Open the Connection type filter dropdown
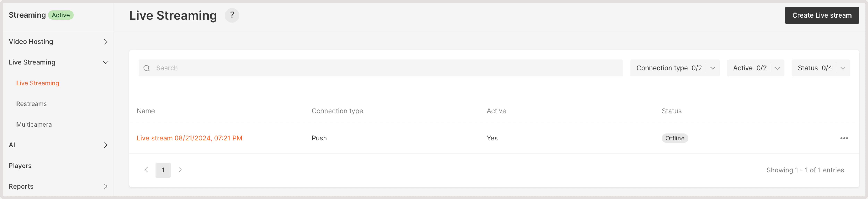The width and height of the screenshot is (868, 199). pos(675,68)
